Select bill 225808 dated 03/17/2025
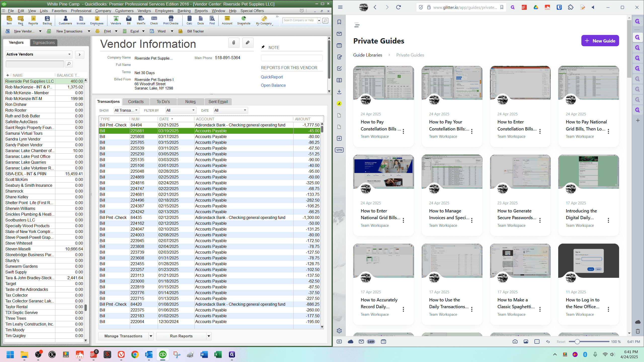Screen dimensions: 644x362 (209, 137)
